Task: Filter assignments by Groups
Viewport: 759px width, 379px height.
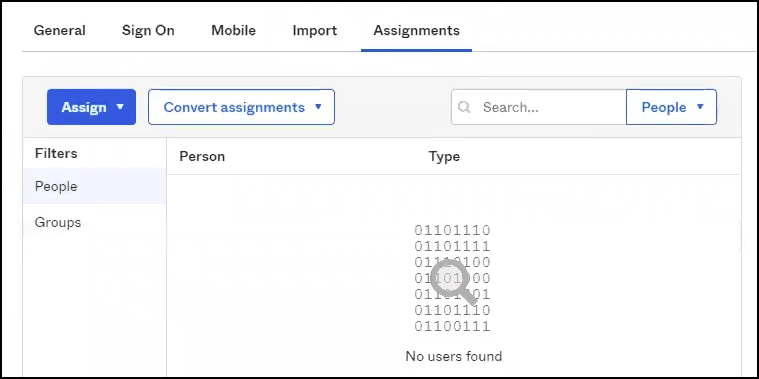Action: [94, 223]
